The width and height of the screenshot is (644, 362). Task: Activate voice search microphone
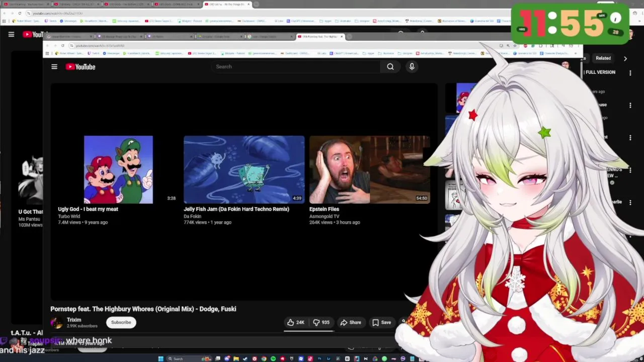coord(412,66)
